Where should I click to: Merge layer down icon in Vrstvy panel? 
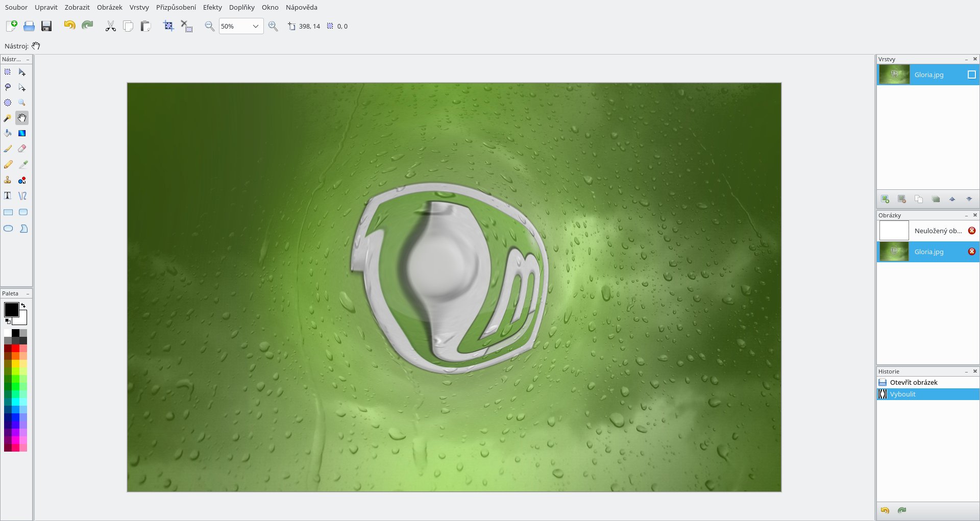point(936,199)
